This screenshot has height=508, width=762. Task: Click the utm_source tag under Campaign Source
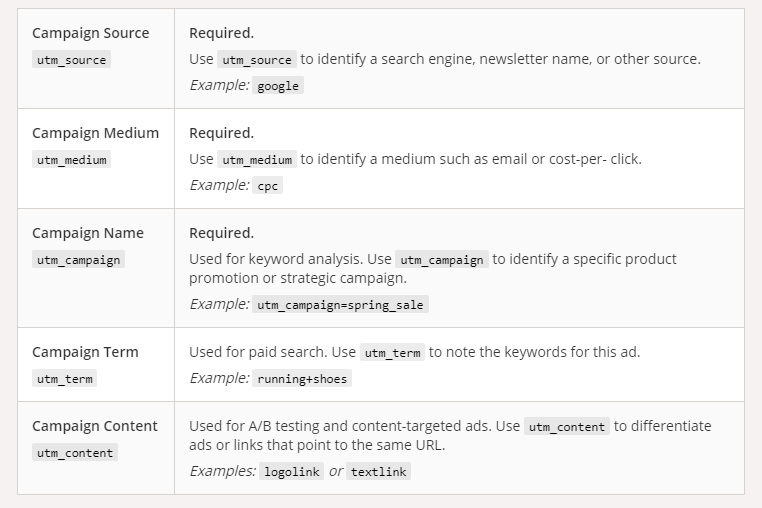coord(71,60)
